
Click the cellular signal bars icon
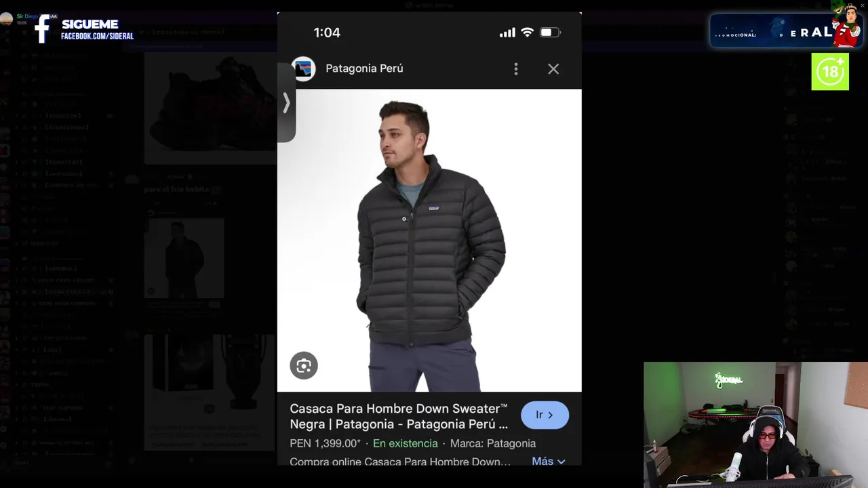(x=507, y=33)
